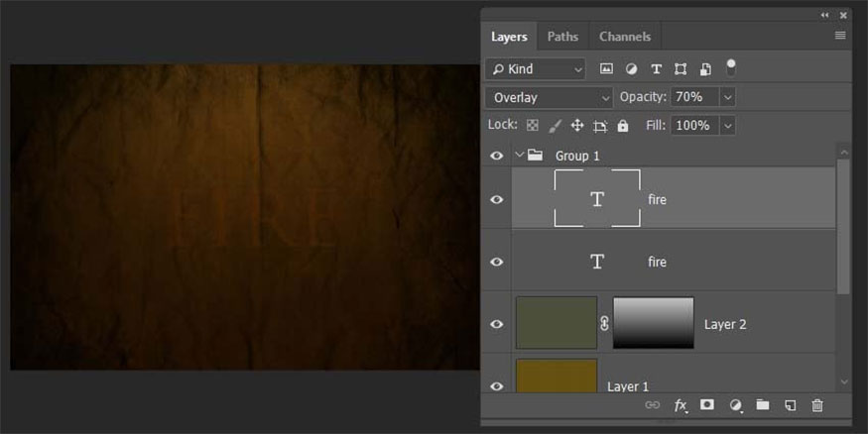Delete layer with trash icon
This screenshot has height=434, width=868.
817,405
